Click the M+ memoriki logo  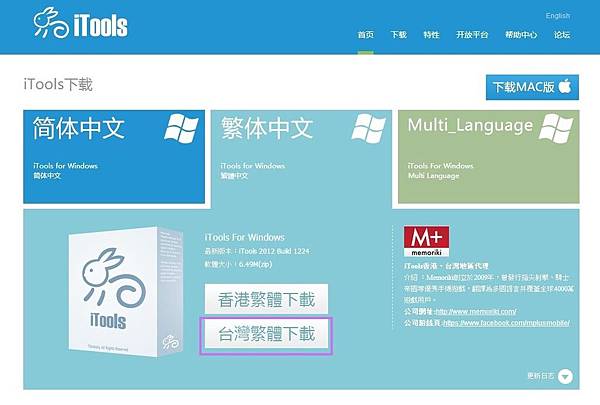(426, 241)
